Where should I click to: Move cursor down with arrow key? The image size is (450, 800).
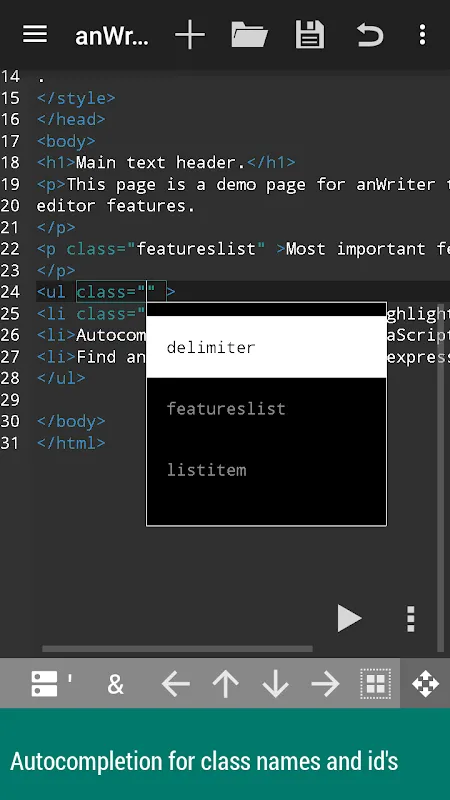[275, 684]
